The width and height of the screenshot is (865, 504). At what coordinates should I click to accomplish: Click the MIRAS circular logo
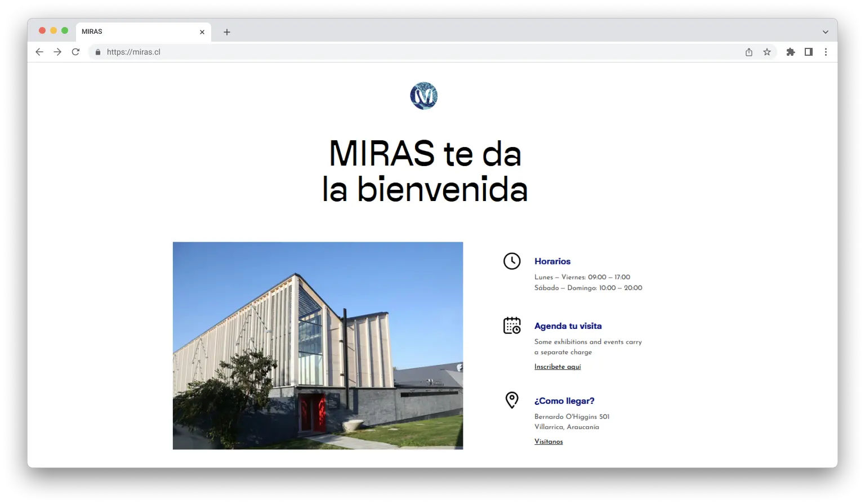click(423, 96)
